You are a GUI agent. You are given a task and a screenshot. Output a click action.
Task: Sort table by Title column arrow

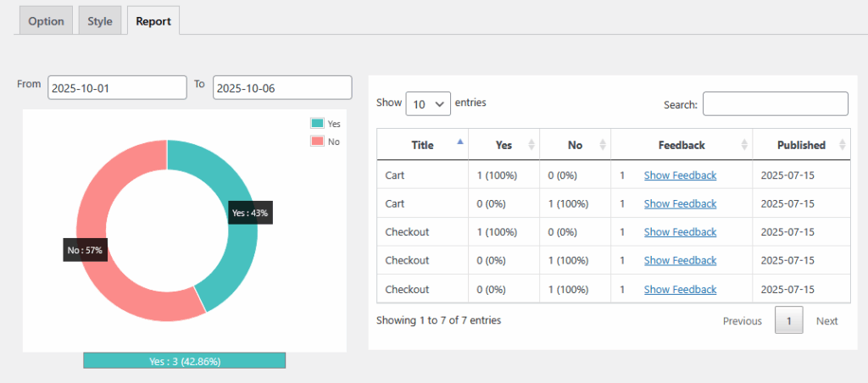pyautogui.click(x=460, y=144)
